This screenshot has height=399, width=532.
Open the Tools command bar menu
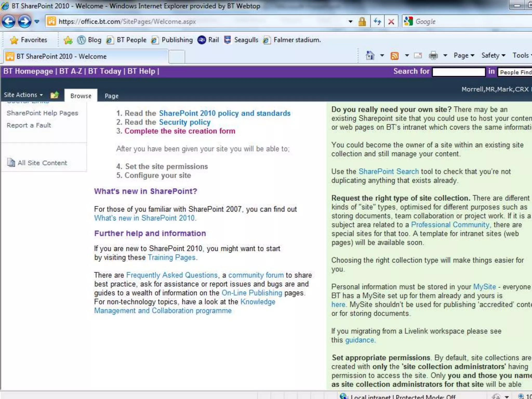click(522, 55)
